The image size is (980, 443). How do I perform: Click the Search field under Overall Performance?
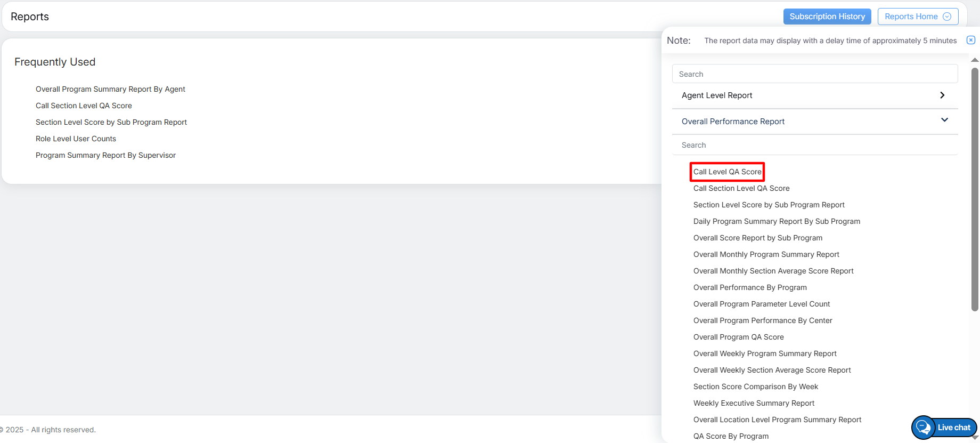tap(814, 145)
